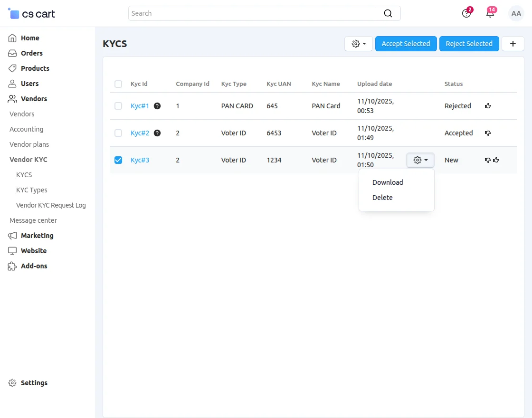Check the checkbox for Kyc#1 row
Image resolution: width=532 pixels, height=418 pixels.
118,106
